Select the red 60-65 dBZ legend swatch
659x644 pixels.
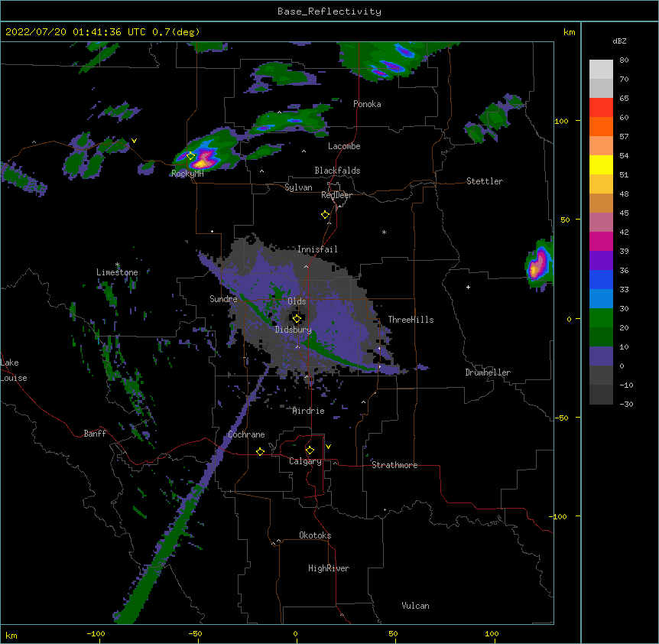point(601,108)
